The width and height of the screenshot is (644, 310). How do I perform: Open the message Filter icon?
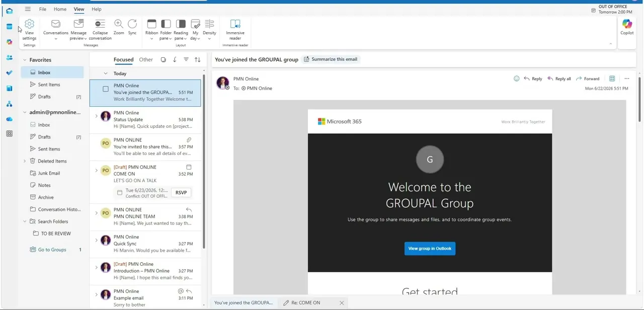(x=186, y=59)
